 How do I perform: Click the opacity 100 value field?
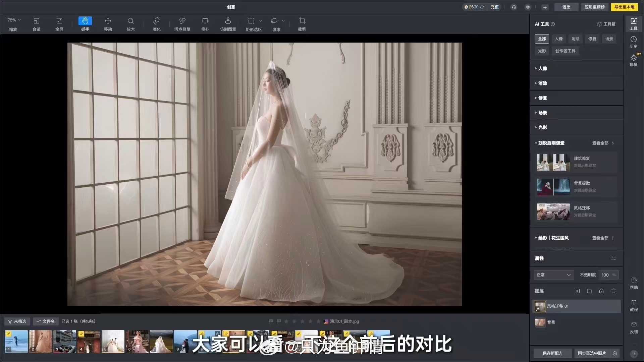[605, 275]
